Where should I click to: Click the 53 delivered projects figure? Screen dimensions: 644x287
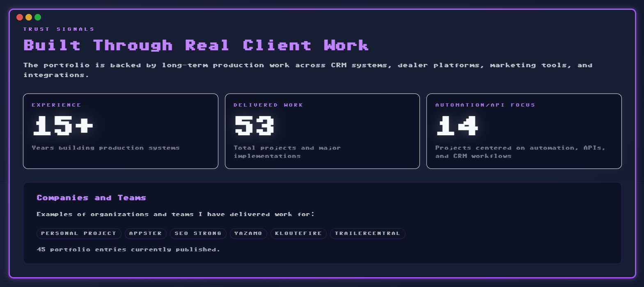254,125
